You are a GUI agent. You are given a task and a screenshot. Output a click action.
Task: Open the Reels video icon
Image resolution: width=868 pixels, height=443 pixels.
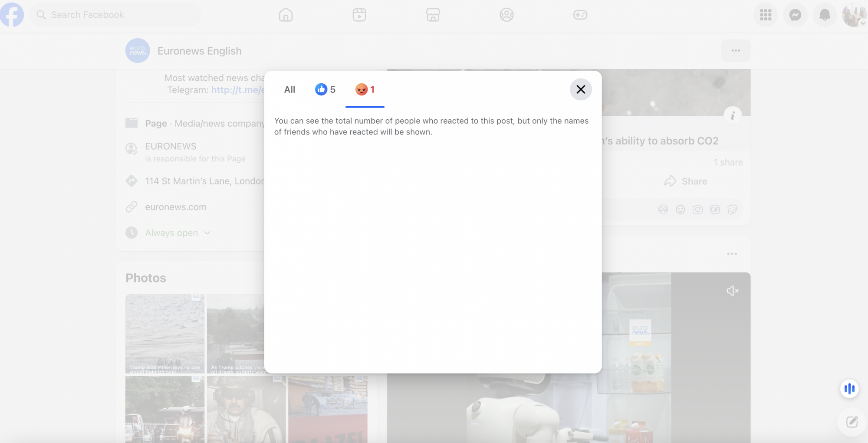(359, 15)
